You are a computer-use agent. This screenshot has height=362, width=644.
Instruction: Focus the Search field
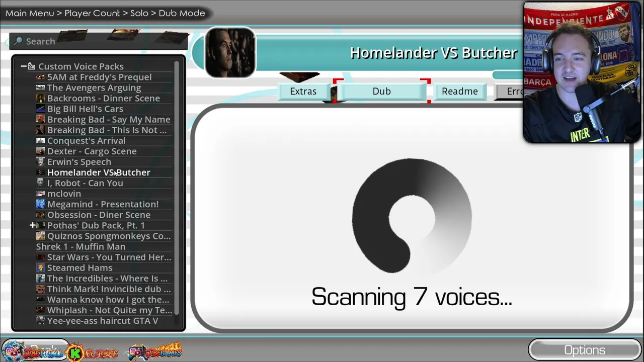pyautogui.click(x=99, y=41)
